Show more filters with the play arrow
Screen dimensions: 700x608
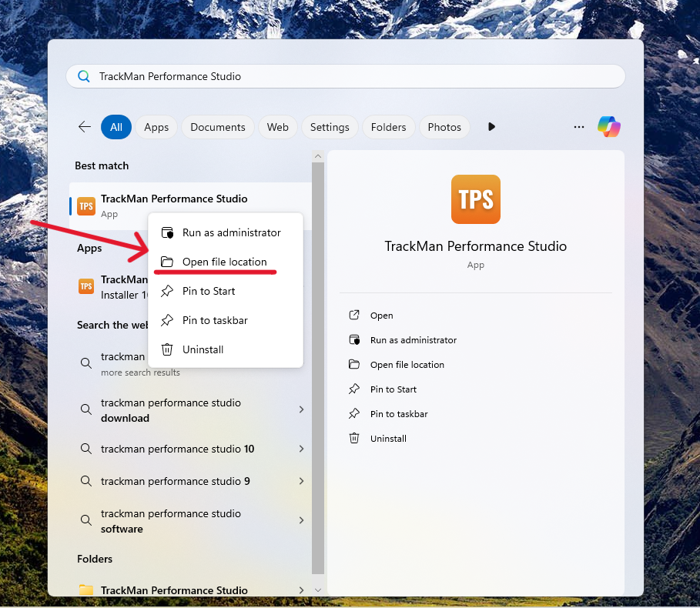(x=491, y=127)
